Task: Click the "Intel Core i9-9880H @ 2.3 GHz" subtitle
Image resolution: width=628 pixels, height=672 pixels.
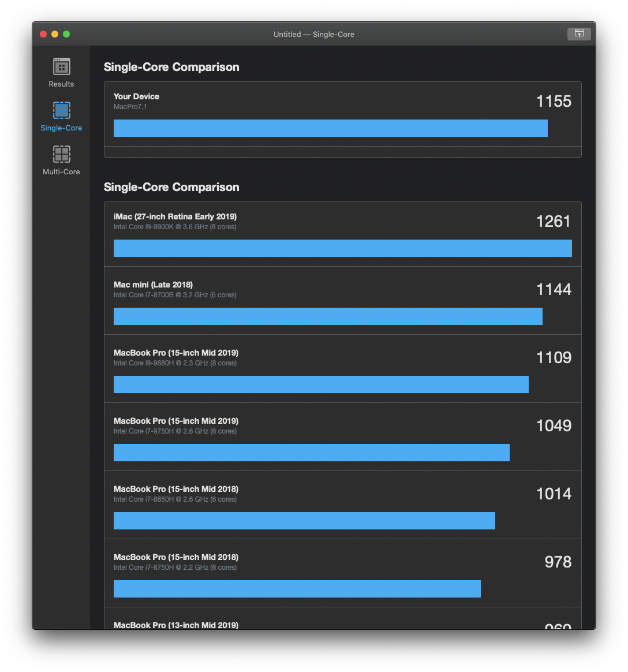Action: click(x=175, y=363)
